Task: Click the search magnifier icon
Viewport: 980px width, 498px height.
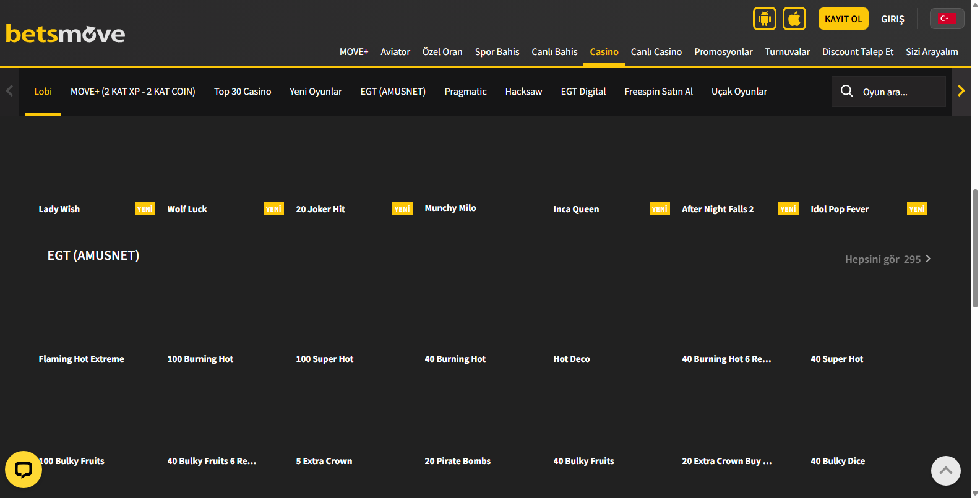Action: pos(847,92)
